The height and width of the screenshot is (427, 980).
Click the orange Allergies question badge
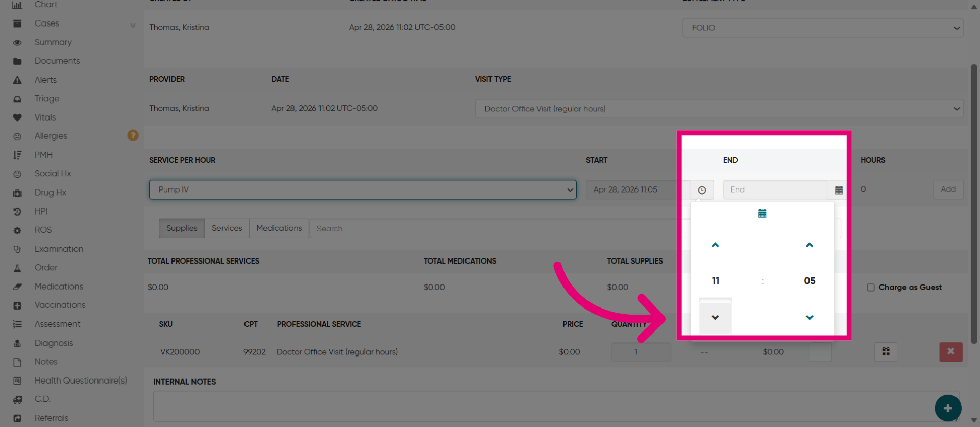coord(133,135)
